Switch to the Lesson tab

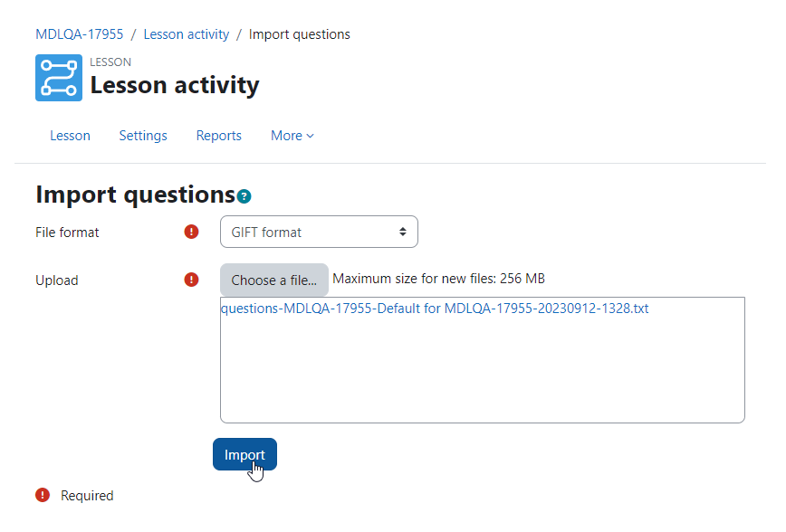[x=71, y=136]
